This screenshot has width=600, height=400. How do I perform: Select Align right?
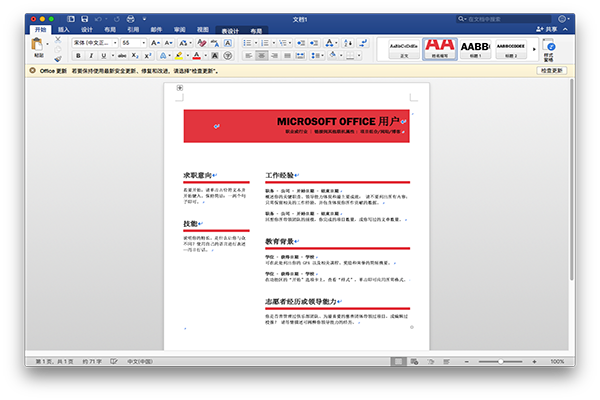click(x=274, y=56)
